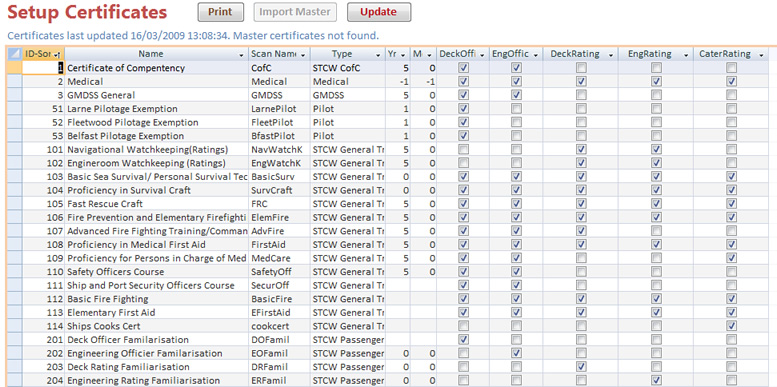Click the 'Elementary First Aid' cell
The height and width of the screenshot is (387, 777).
point(156,313)
